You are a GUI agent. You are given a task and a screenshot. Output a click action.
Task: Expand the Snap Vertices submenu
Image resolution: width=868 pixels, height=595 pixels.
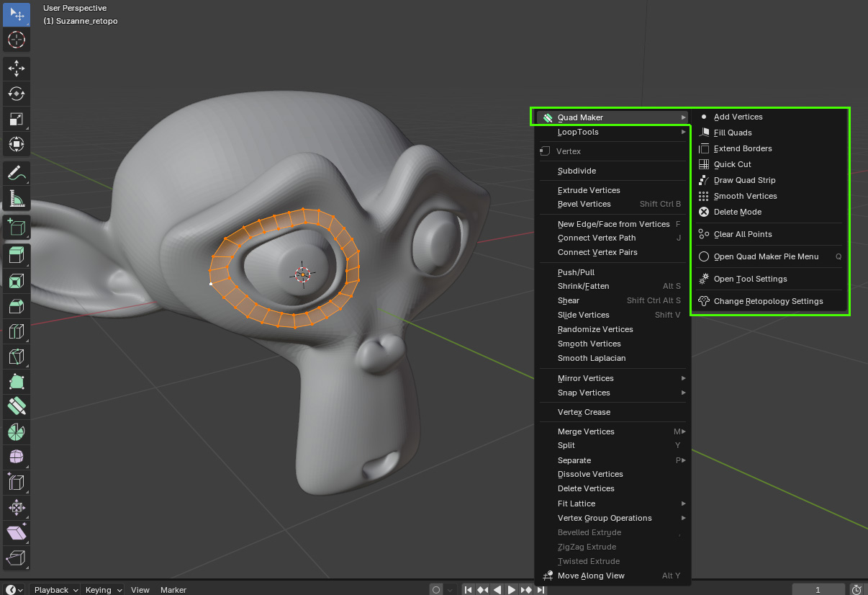click(612, 393)
